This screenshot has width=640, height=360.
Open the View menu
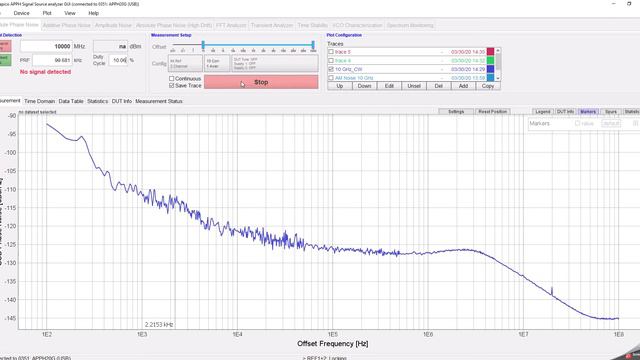point(70,13)
